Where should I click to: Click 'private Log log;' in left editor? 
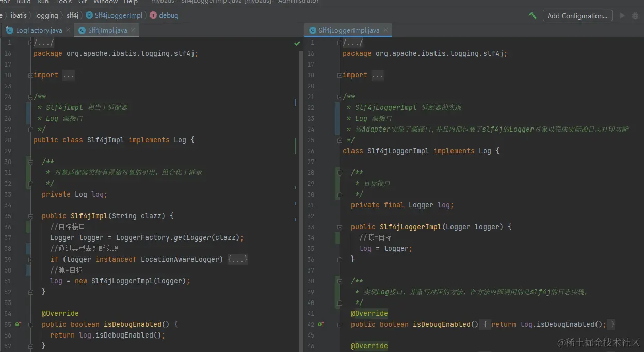tap(75, 194)
